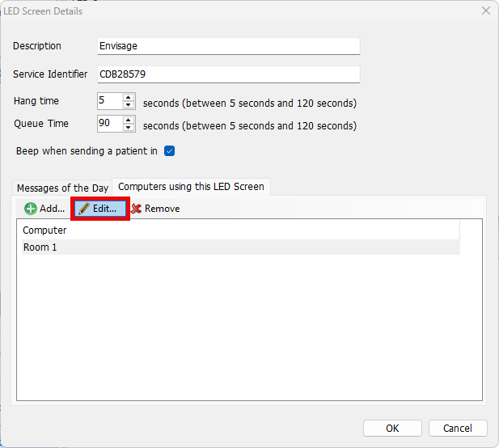Click the Hang time value field
Screen dimensions: 499x448
pos(108,102)
